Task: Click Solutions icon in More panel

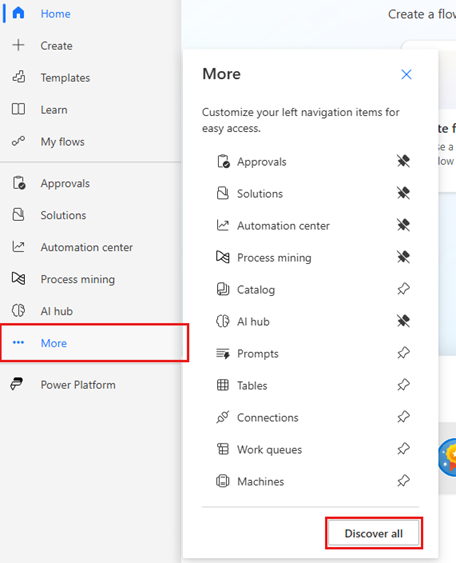Action: click(x=223, y=193)
